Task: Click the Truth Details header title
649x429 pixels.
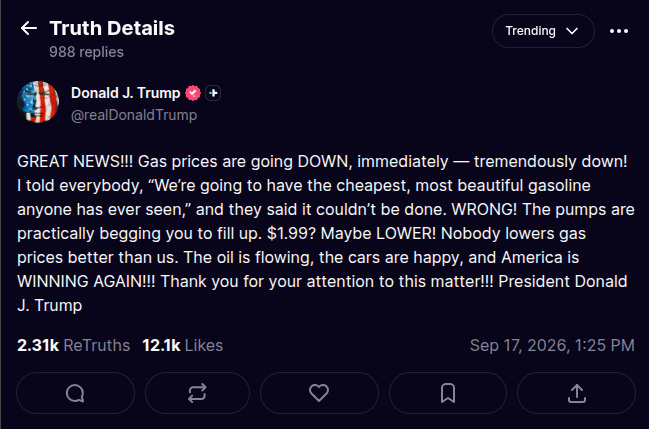Action: tap(112, 28)
